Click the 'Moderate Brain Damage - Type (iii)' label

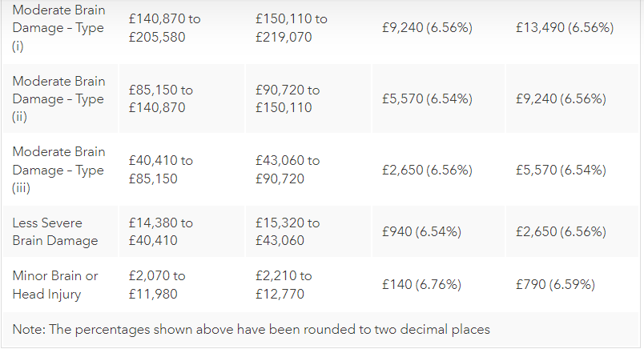[58, 170]
